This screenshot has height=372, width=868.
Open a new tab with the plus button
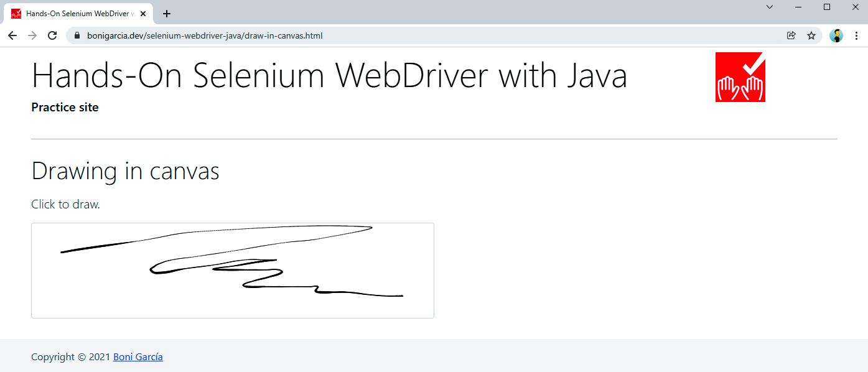coord(167,14)
